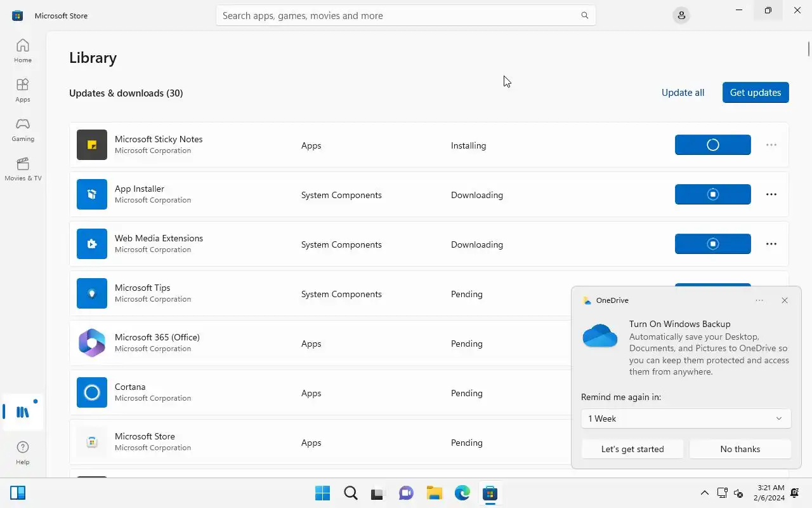Open more options for Web Media Extensions

[x=771, y=244]
